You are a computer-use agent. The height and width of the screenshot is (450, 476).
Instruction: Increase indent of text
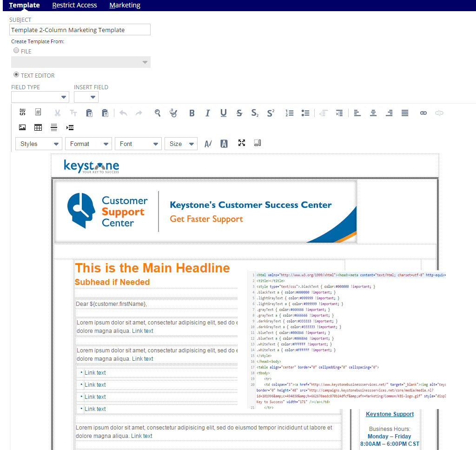[x=339, y=113]
